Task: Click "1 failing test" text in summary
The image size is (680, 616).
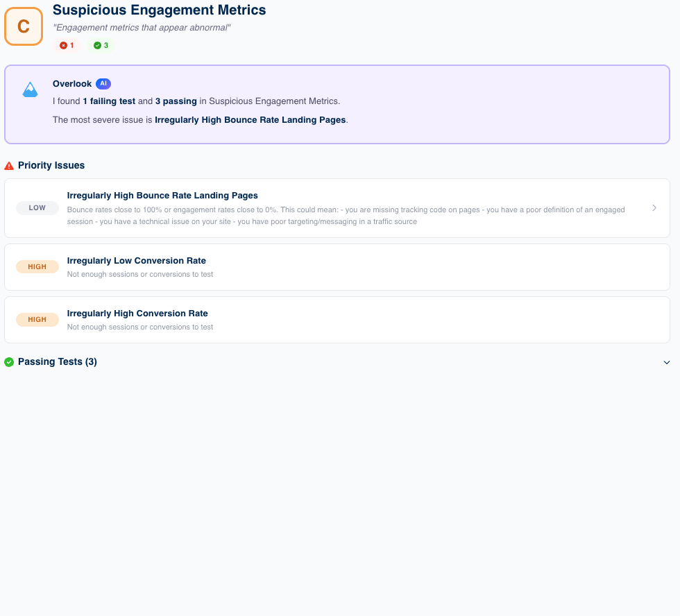Action: 109,101
